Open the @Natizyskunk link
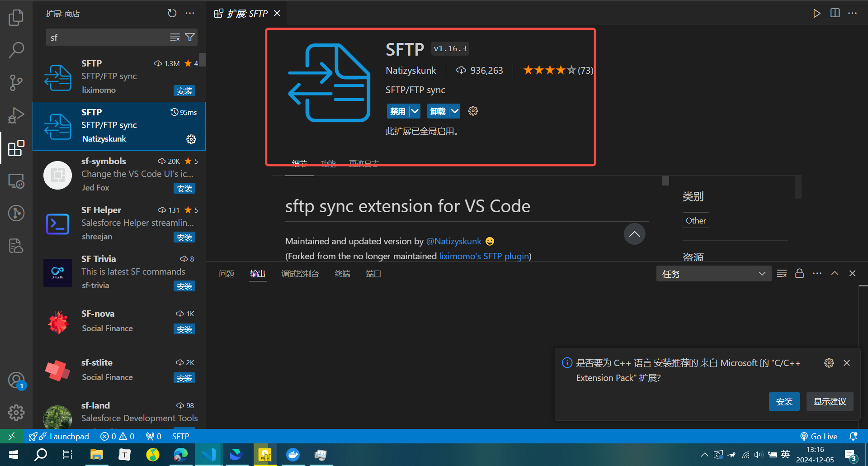868x466 pixels. click(x=453, y=241)
